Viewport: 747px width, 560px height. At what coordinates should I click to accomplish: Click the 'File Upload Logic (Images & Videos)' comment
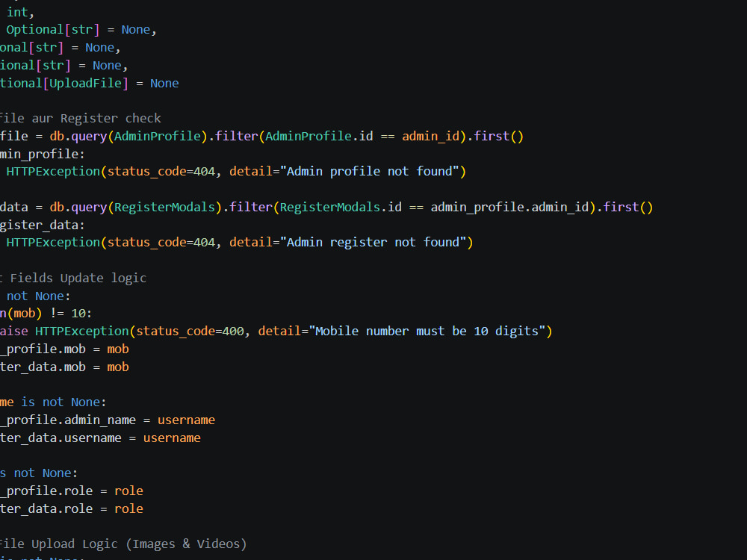click(x=123, y=544)
